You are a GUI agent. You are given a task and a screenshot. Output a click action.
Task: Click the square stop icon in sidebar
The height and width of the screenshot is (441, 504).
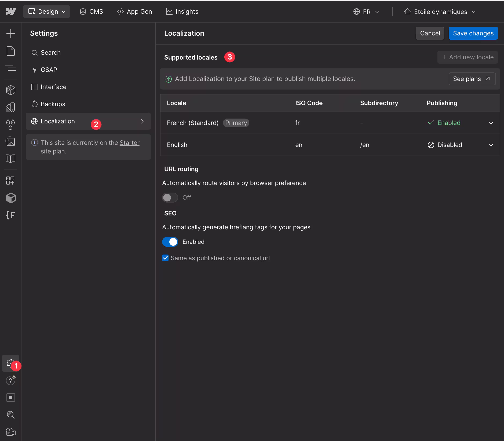11,398
